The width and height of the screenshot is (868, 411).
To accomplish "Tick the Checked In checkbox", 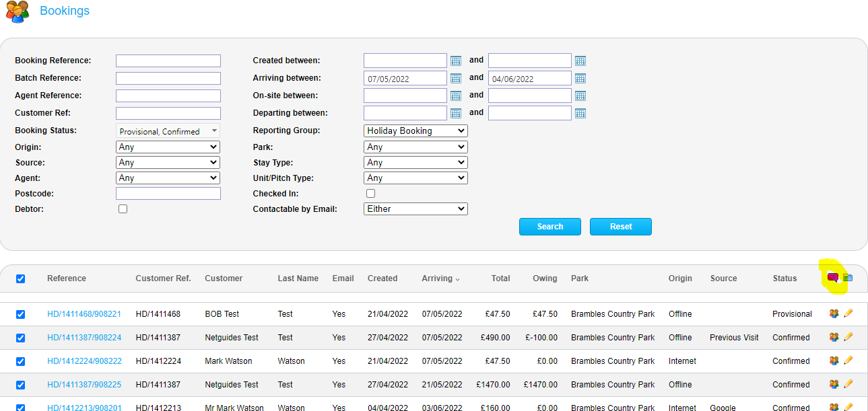I will [x=370, y=194].
